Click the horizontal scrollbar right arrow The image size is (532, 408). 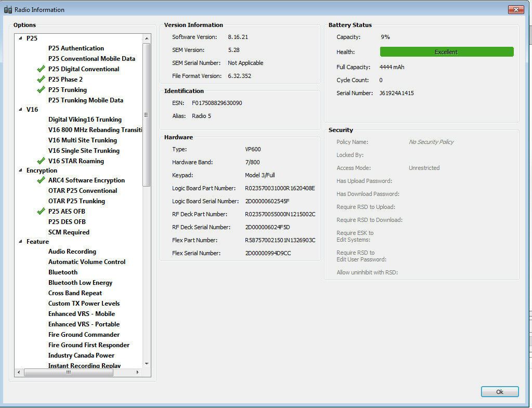tap(137, 372)
